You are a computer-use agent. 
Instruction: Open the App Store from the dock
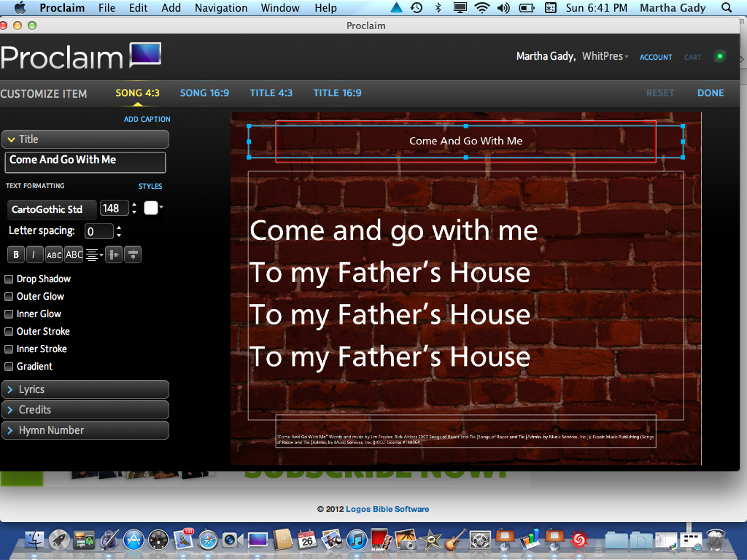tap(133, 540)
